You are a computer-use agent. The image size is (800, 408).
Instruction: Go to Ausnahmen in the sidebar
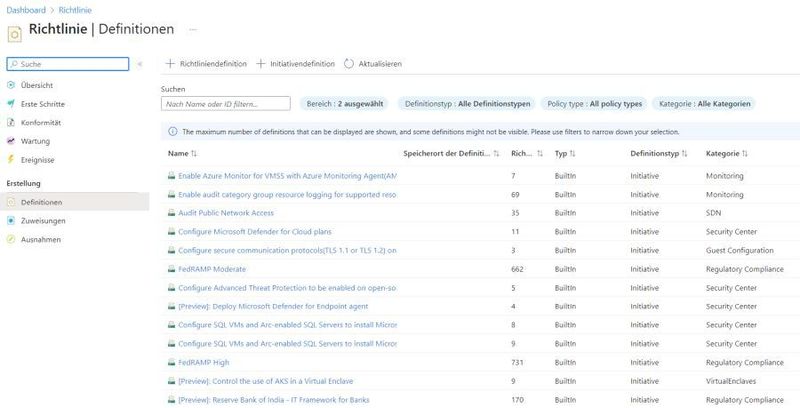click(41, 239)
